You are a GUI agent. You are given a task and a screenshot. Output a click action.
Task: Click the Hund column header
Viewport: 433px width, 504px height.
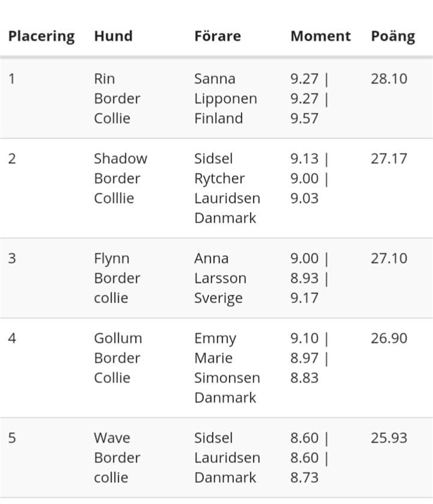(113, 36)
